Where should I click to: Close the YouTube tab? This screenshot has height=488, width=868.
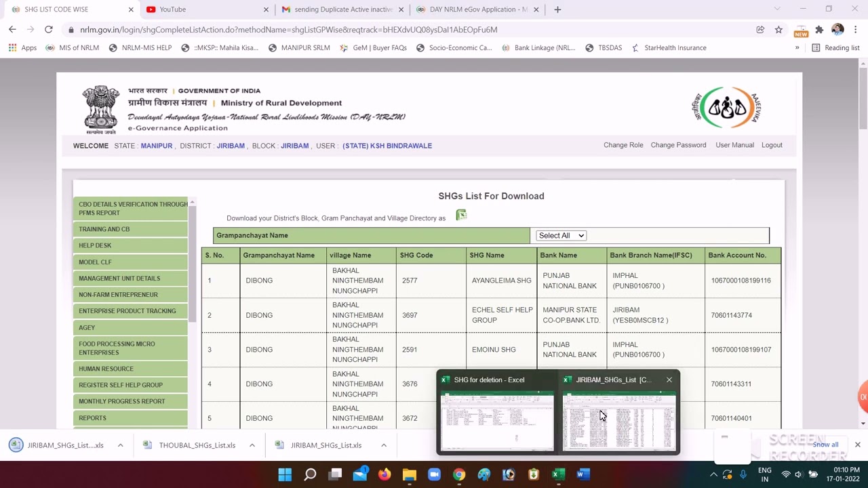pos(266,9)
